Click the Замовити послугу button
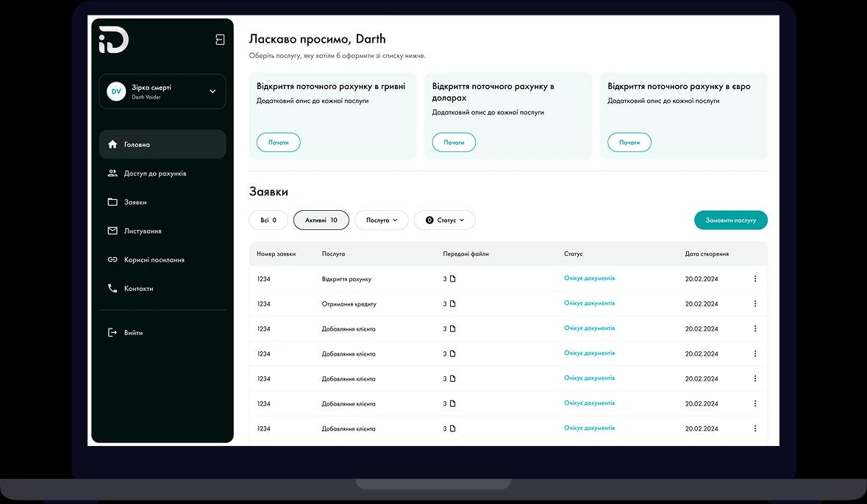 click(x=730, y=220)
